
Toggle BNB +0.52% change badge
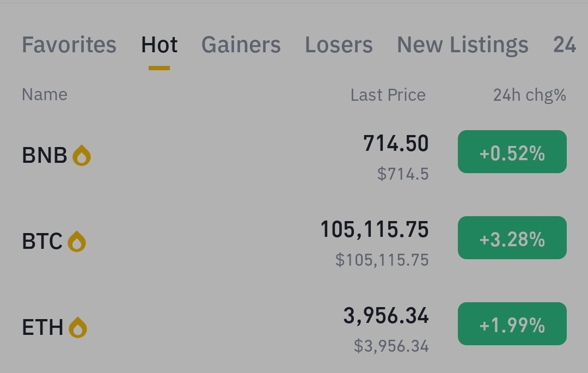512,152
